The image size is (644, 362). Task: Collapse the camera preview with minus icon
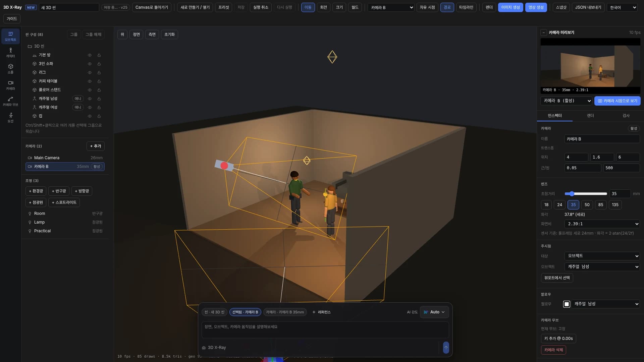pos(544,33)
